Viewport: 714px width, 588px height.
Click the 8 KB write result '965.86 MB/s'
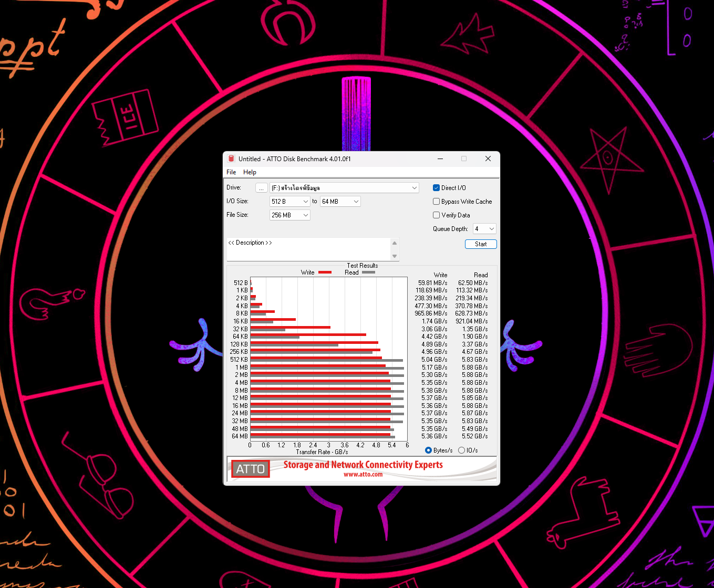pyautogui.click(x=431, y=313)
